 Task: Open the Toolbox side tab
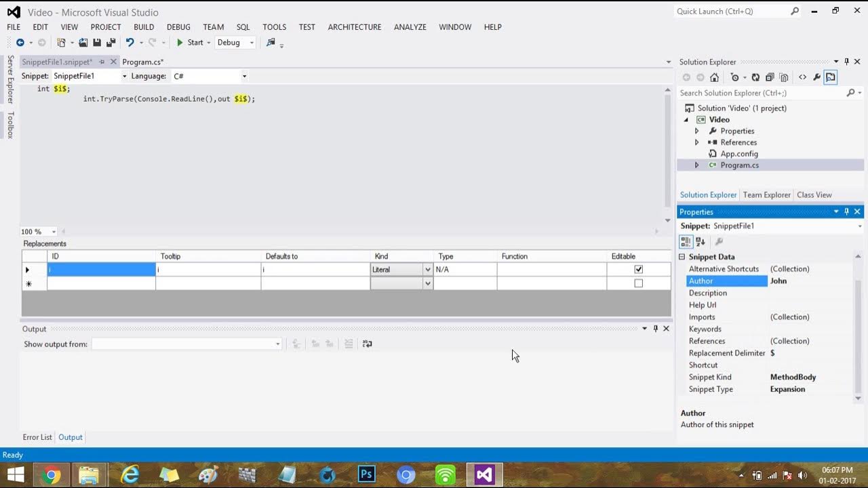click(x=10, y=125)
